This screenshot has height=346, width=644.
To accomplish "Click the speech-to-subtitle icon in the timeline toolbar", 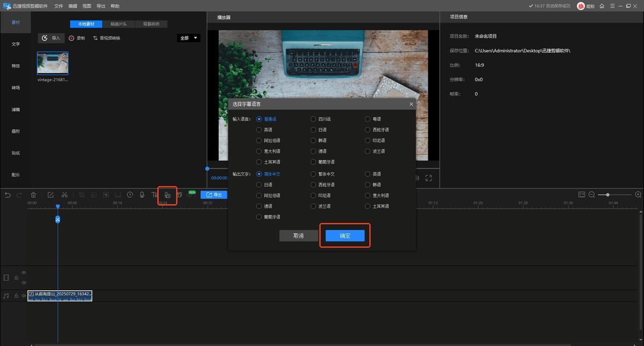I will pos(167,195).
